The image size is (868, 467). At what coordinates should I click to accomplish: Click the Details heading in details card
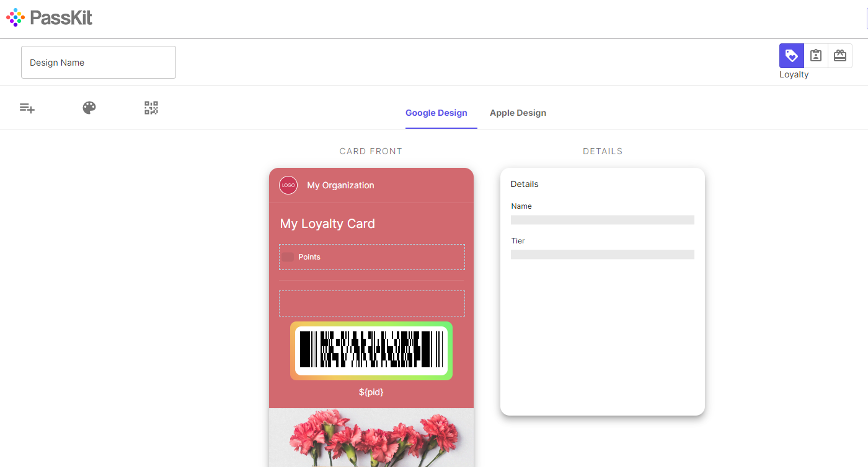tap(525, 184)
